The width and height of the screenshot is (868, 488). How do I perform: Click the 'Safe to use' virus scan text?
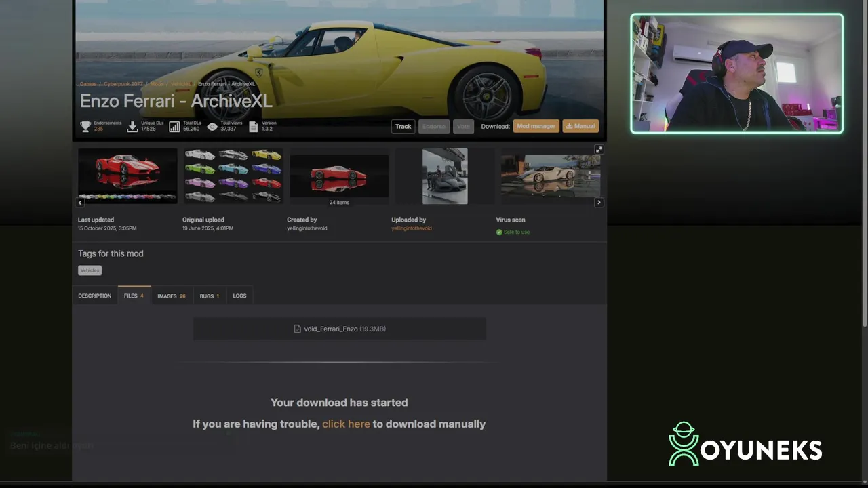click(517, 232)
